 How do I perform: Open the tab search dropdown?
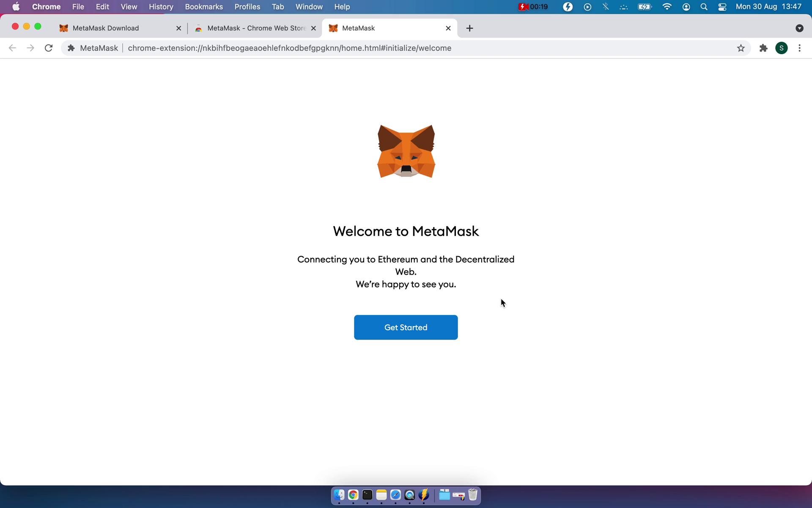pyautogui.click(x=799, y=28)
